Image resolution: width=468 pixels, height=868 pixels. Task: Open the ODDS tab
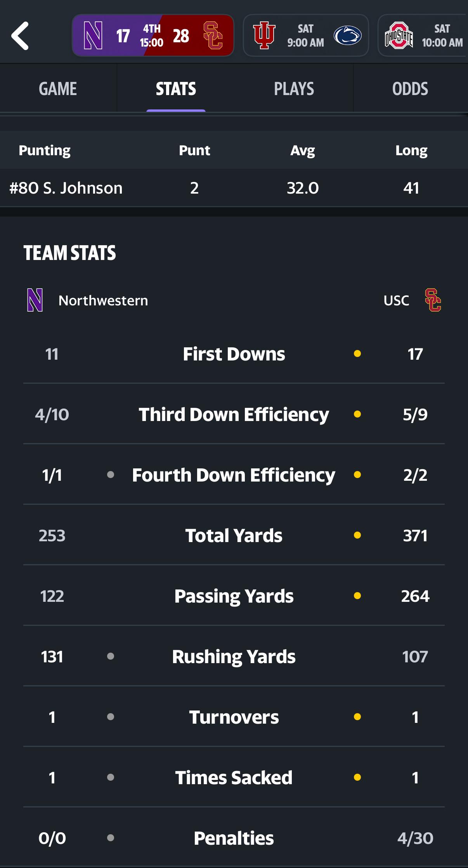click(x=410, y=89)
